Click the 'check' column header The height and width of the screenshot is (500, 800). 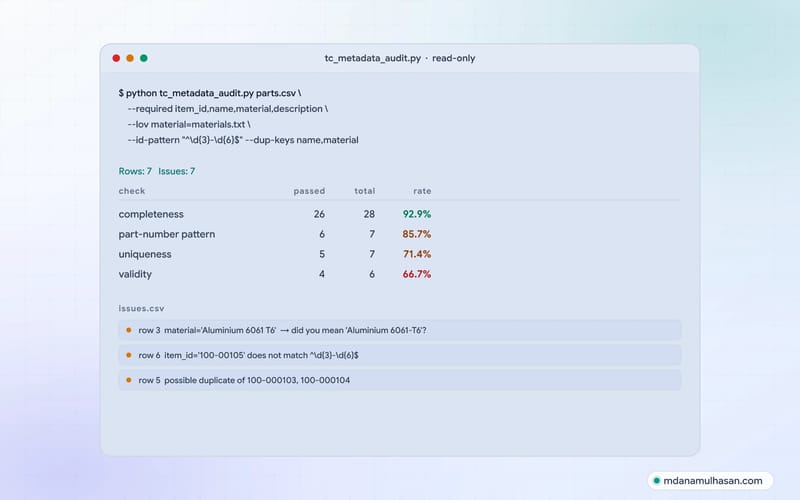132,191
